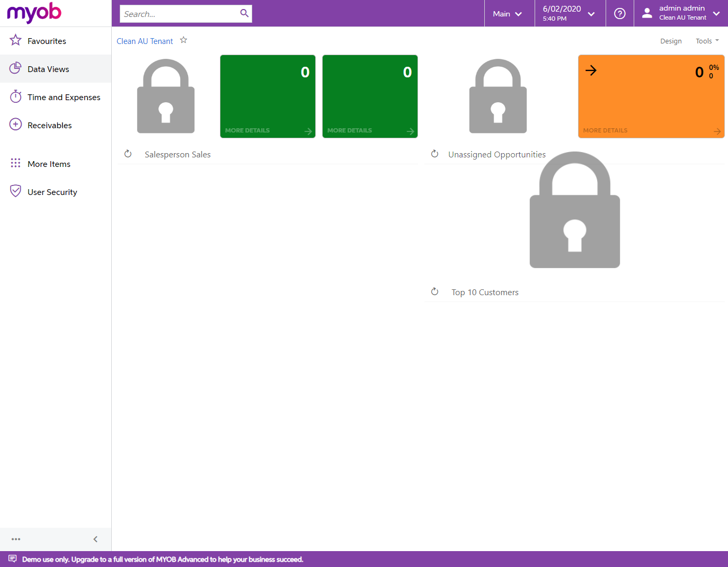Click the search magnifier icon
Image resolution: width=728 pixels, height=567 pixels.
[244, 13]
